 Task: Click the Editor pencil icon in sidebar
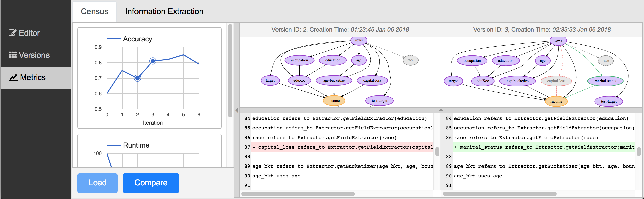12,33
